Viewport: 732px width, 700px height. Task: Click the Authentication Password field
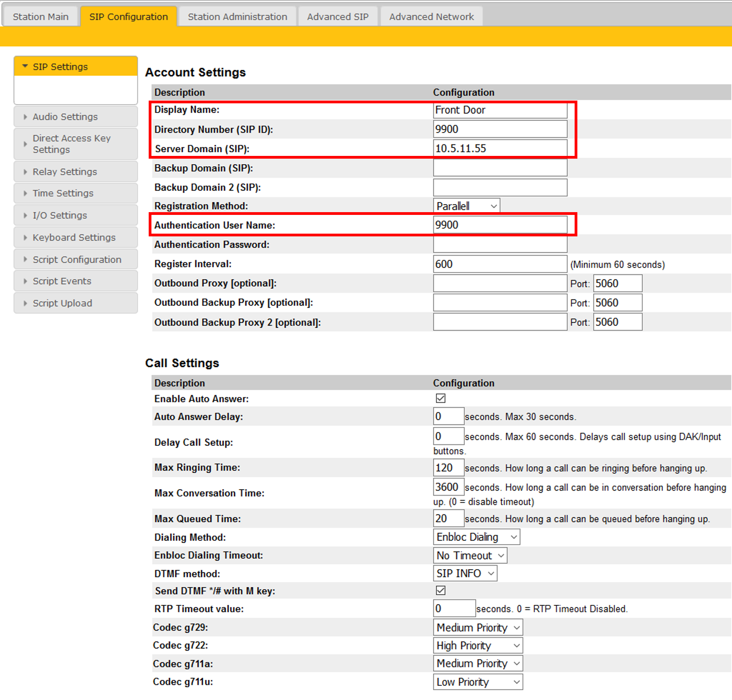(500, 245)
